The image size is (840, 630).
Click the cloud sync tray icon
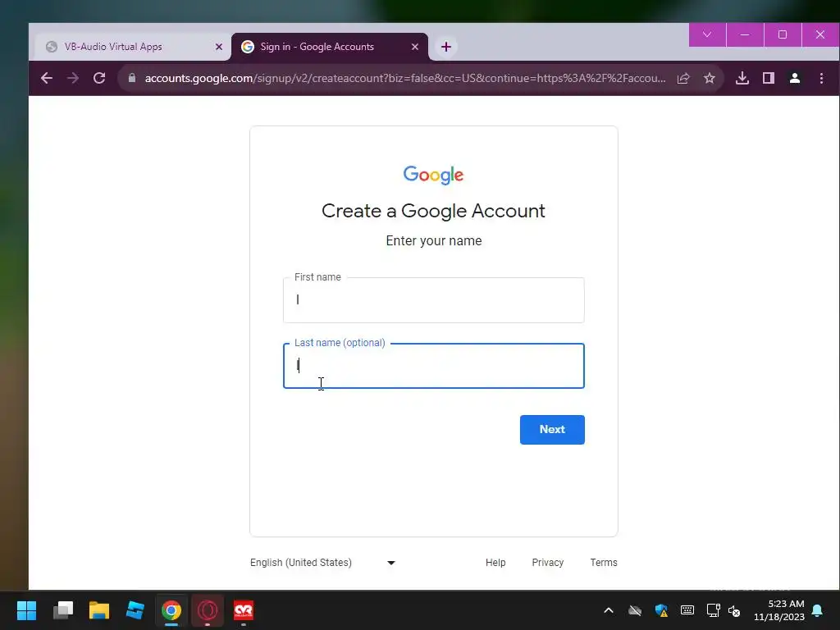(x=635, y=610)
